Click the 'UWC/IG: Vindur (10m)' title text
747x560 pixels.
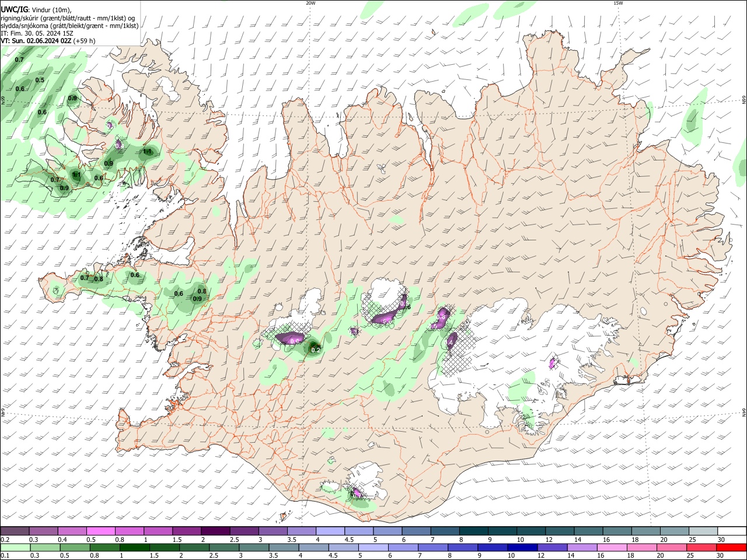coord(36,10)
